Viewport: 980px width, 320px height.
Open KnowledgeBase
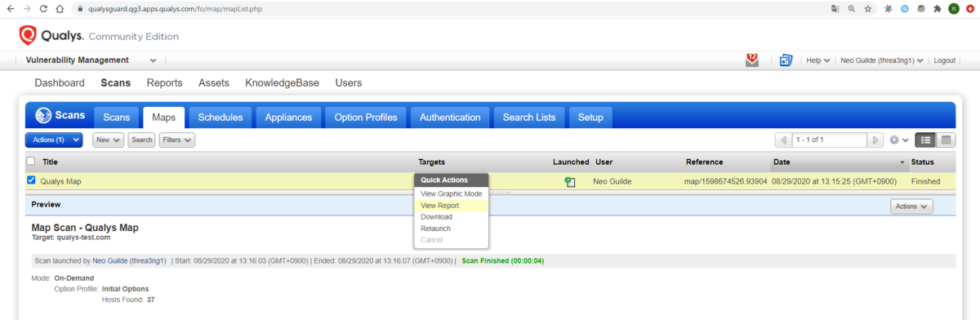click(x=282, y=82)
